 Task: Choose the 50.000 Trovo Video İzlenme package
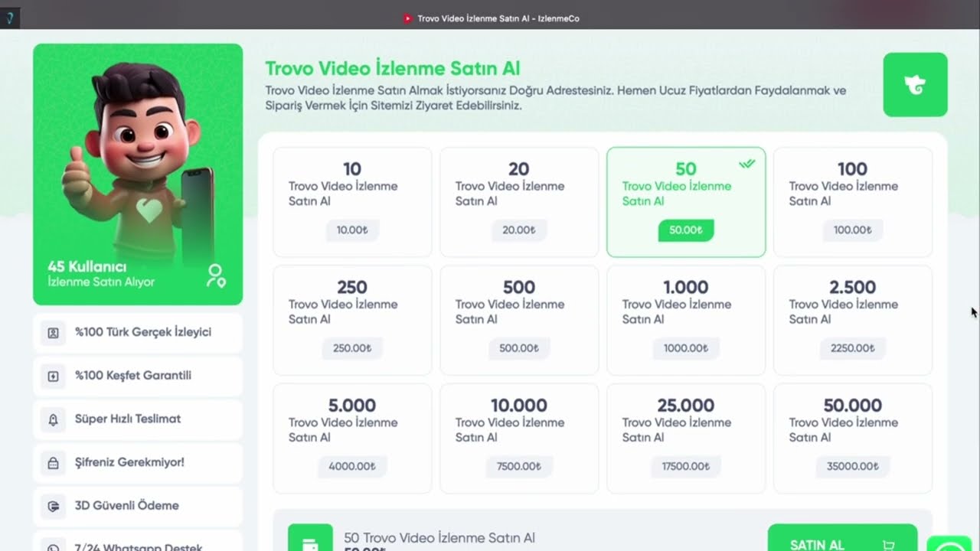click(x=853, y=439)
